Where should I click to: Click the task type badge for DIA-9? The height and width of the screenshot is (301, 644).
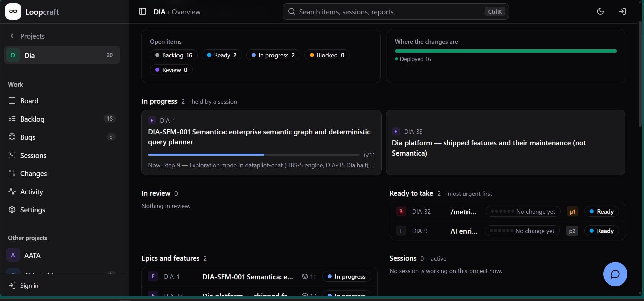(401, 231)
